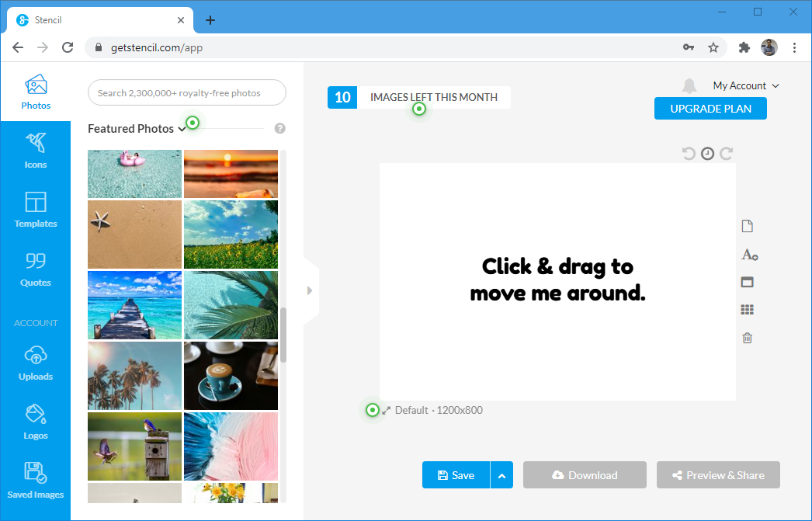Select the Stencil browser tab
812x521 pixels.
100,20
